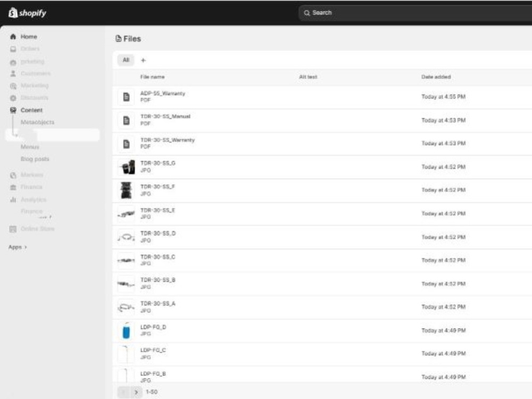Add a new view with plus icon
Image resolution: width=532 pixels, height=399 pixels.
(143, 61)
